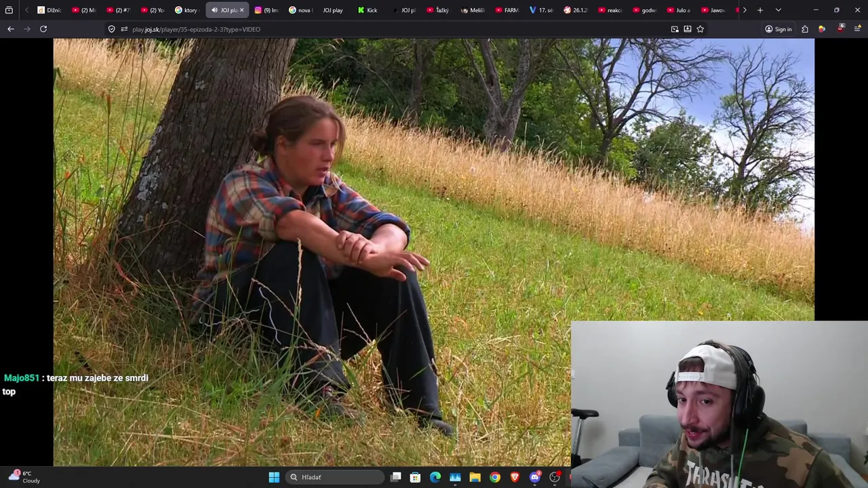Open Firefox View from the tab bar
868x488 pixels.
click(9, 10)
